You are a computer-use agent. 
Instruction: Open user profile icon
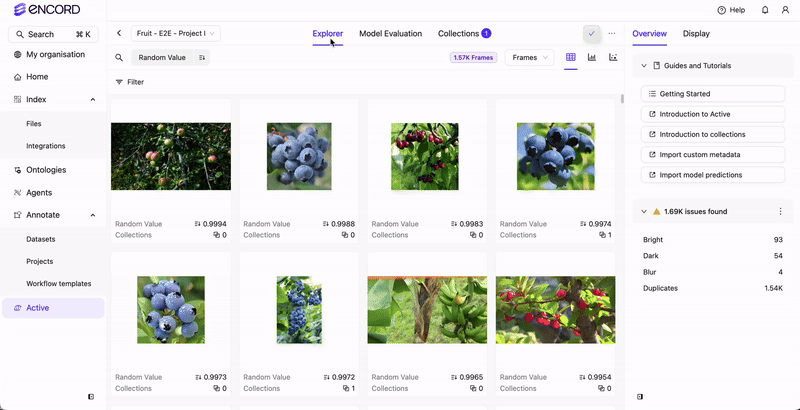coord(785,10)
